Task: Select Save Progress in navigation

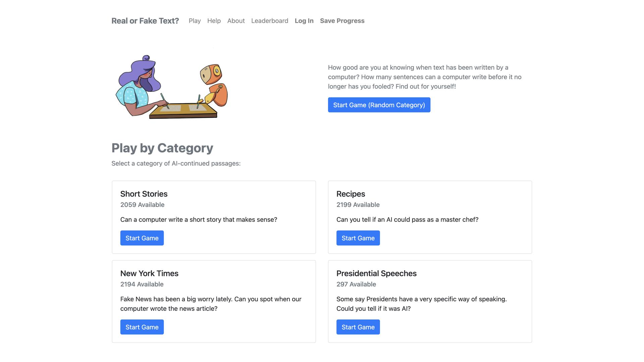Action: [x=342, y=21]
